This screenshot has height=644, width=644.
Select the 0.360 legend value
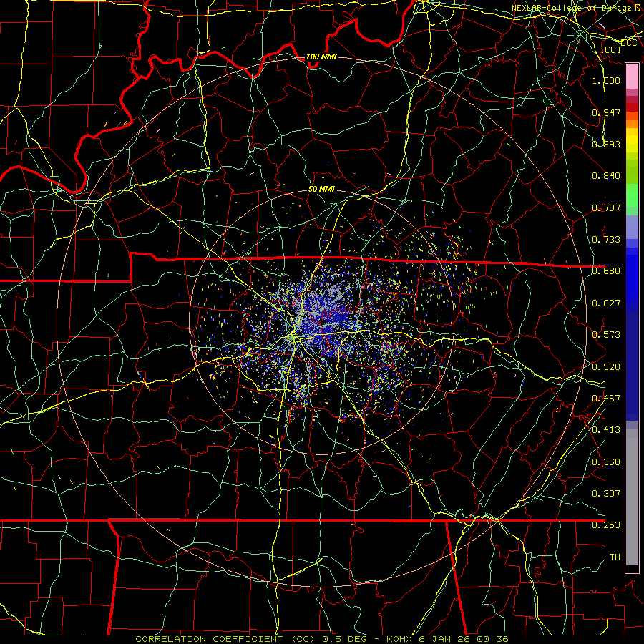pyautogui.click(x=606, y=462)
